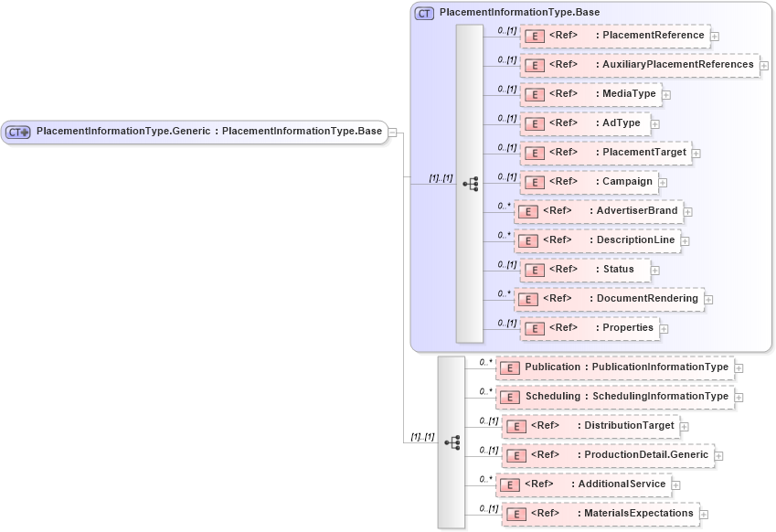Select the E icon beside PlacementReference
The width and height of the screenshot is (776, 532).
[x=533, y=36]
